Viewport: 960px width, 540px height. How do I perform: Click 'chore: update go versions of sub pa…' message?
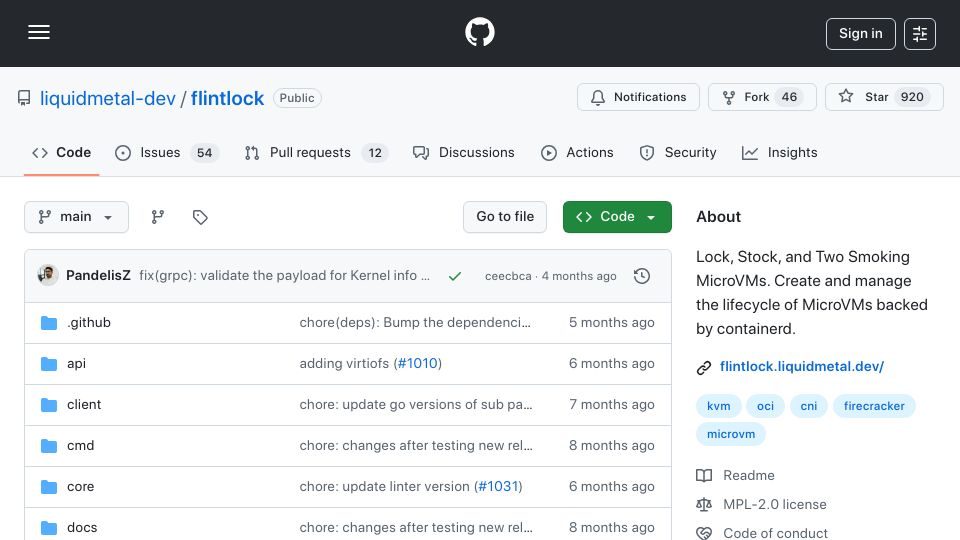pos(416,405)
